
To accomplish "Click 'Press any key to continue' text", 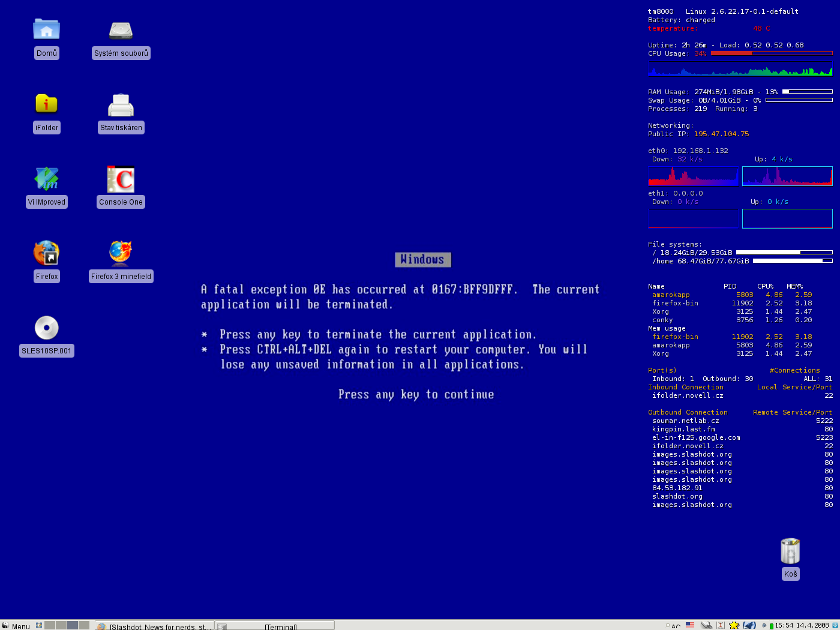I will coord(416,394).
